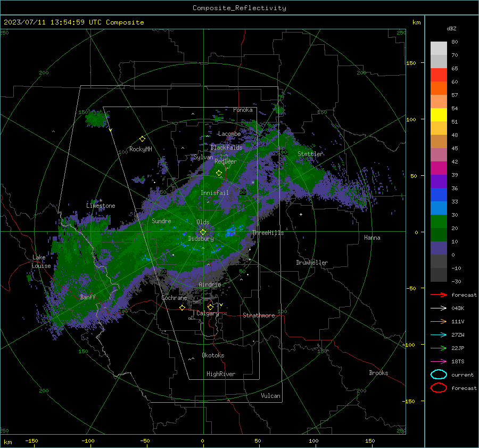The width and height of the screenshot is (479, 448).
Task: Click the Sylvan label
Action: [x=203, y=158]
